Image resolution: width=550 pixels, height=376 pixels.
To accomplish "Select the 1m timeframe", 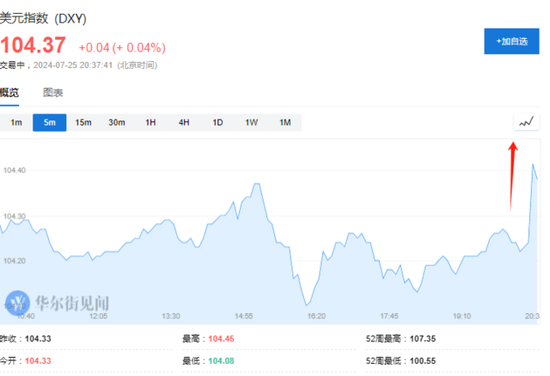I will pos(16,122).
